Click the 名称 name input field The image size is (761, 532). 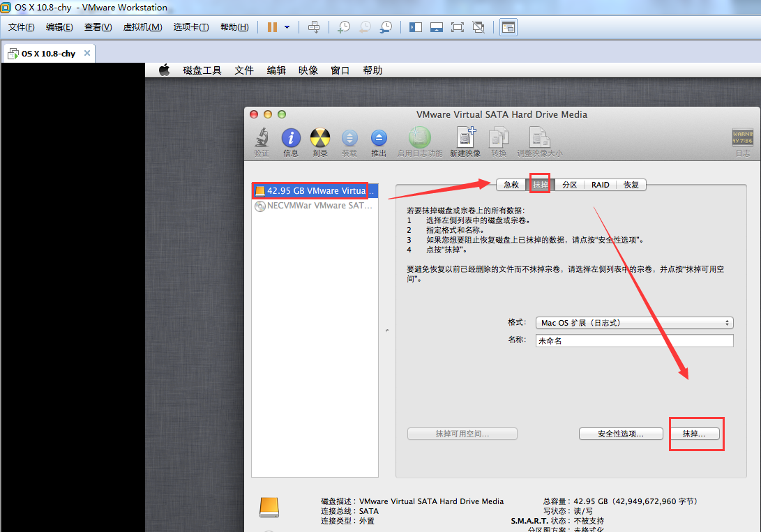pos(634,340)
